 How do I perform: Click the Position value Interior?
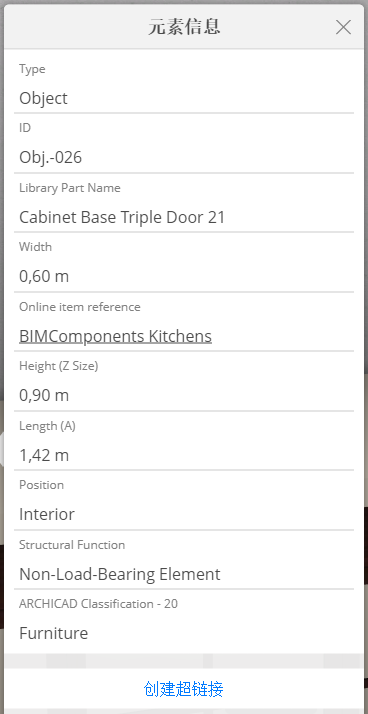(x=47, y=515)
